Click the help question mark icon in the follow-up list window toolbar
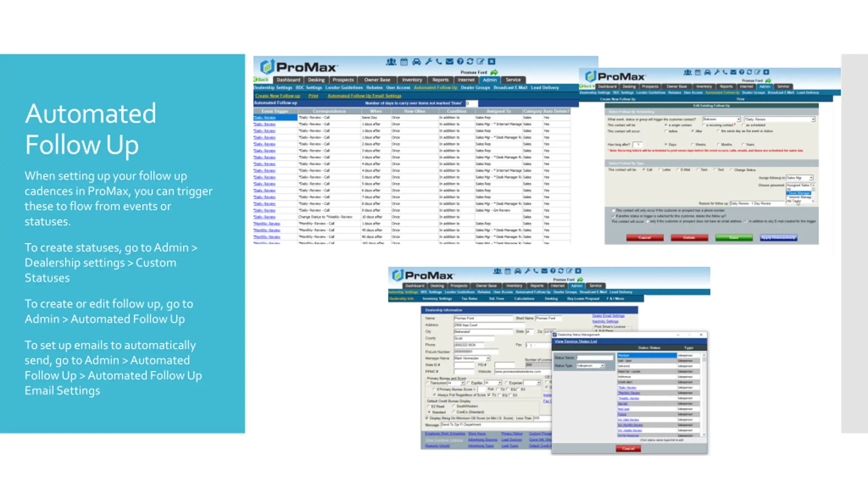 point(460,61)
